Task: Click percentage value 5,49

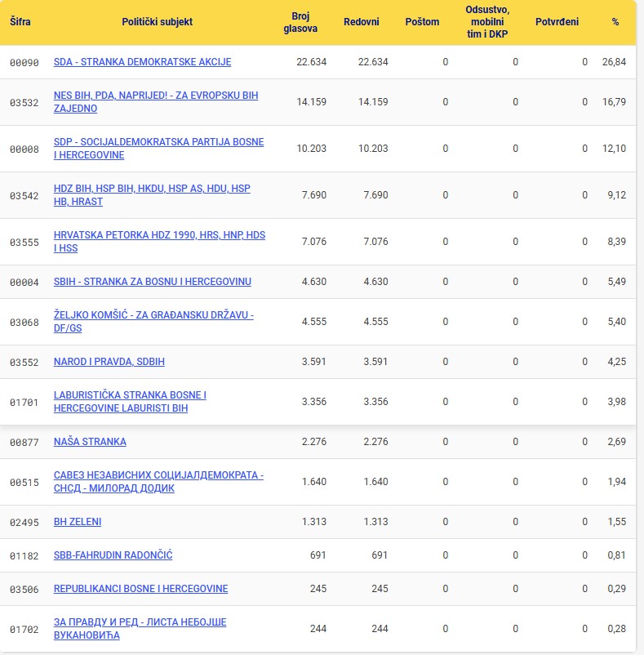Action: click(x=617, y=282)
